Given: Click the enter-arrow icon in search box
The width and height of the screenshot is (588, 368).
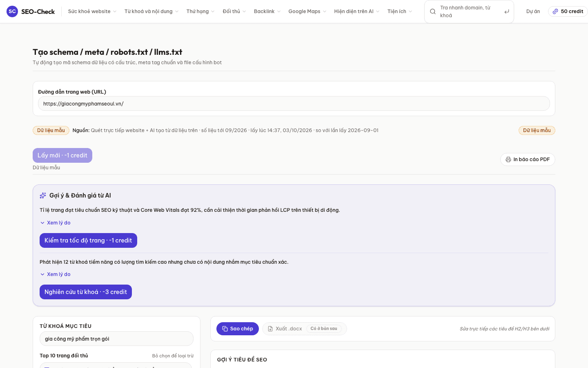Looking at the screenshot, I should (x=507, y=11).
